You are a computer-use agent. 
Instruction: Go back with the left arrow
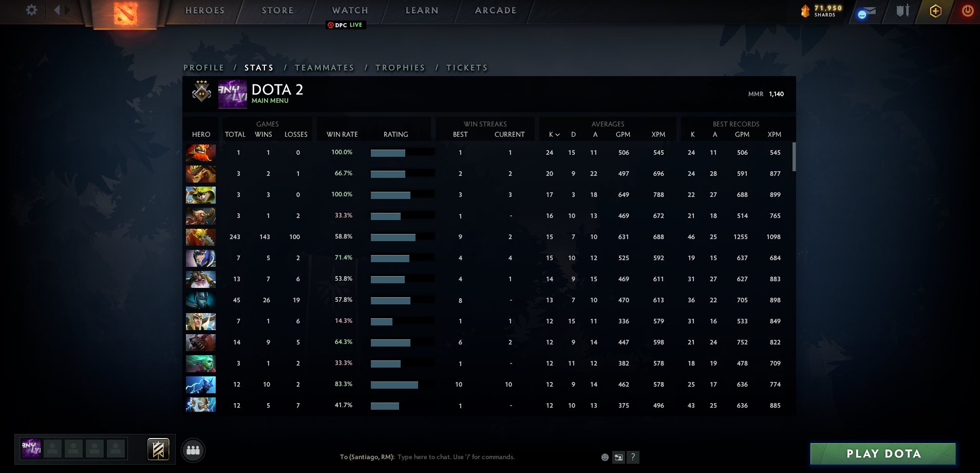(x=57, y=10)
